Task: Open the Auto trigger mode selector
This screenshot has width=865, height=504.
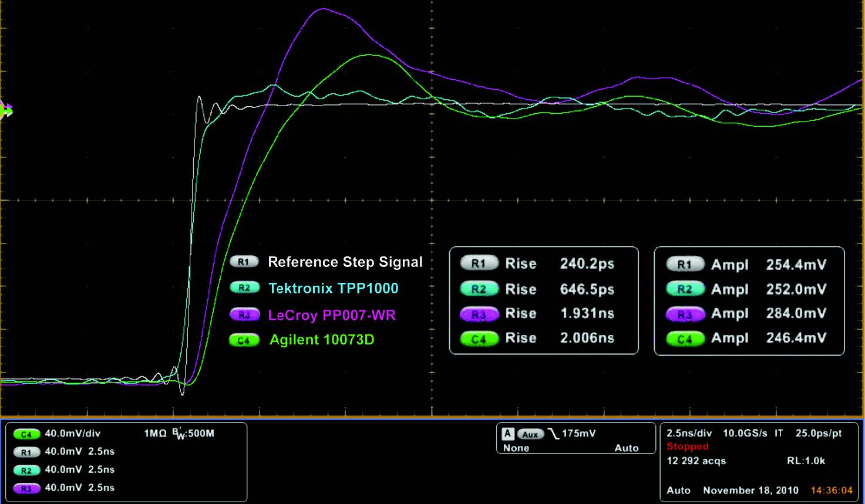Action: pos(627,448)
